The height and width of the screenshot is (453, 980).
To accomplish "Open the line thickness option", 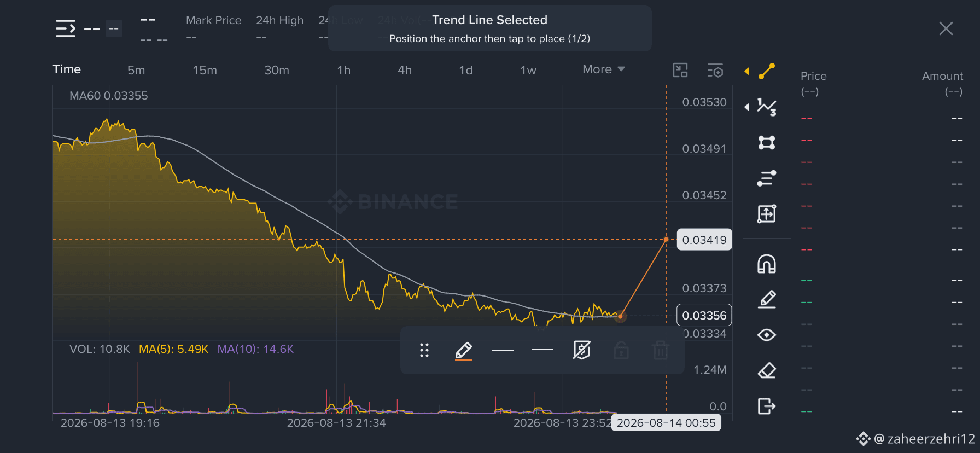I will pos(503,350).
